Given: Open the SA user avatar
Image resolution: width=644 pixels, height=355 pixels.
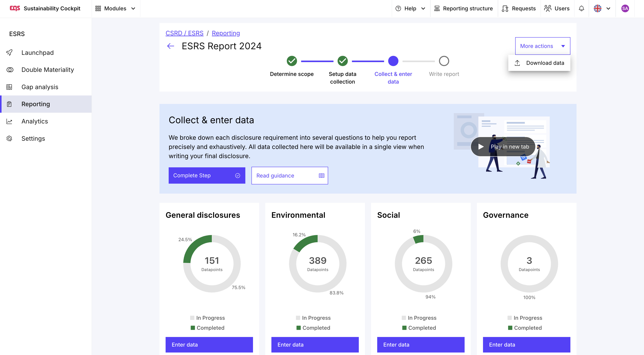Looking at the screenshot, I should click(x=625, y=8).
